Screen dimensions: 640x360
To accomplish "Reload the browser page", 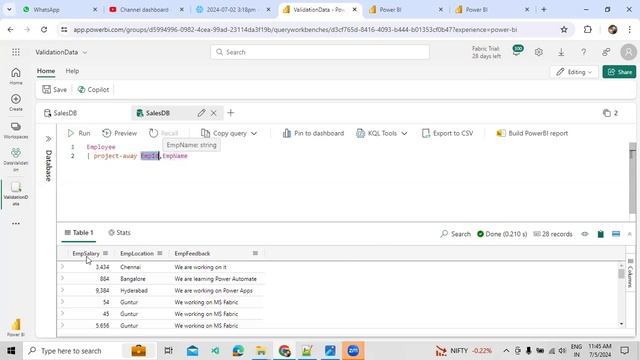I will [44, 29].
